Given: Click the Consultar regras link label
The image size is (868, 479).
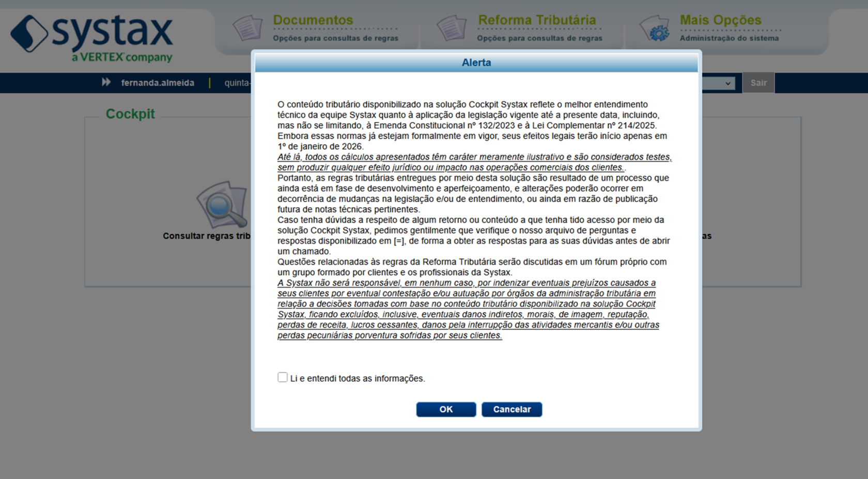Looking at the screenshot, I should [207, 236].
